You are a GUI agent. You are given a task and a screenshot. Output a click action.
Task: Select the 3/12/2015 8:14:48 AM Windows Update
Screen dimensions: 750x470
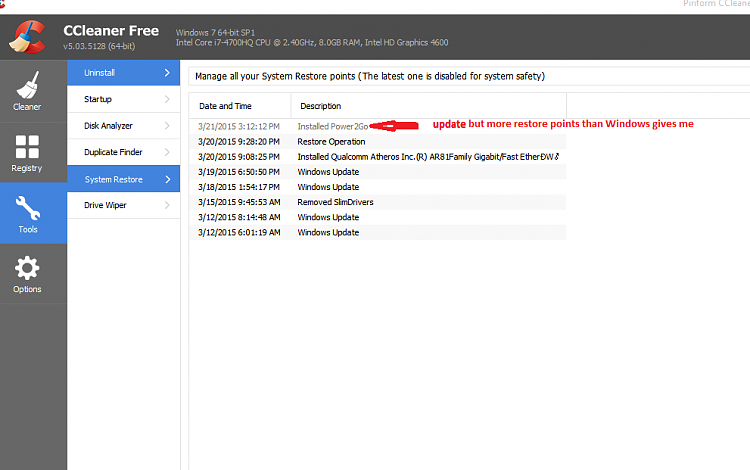(377, 217)
